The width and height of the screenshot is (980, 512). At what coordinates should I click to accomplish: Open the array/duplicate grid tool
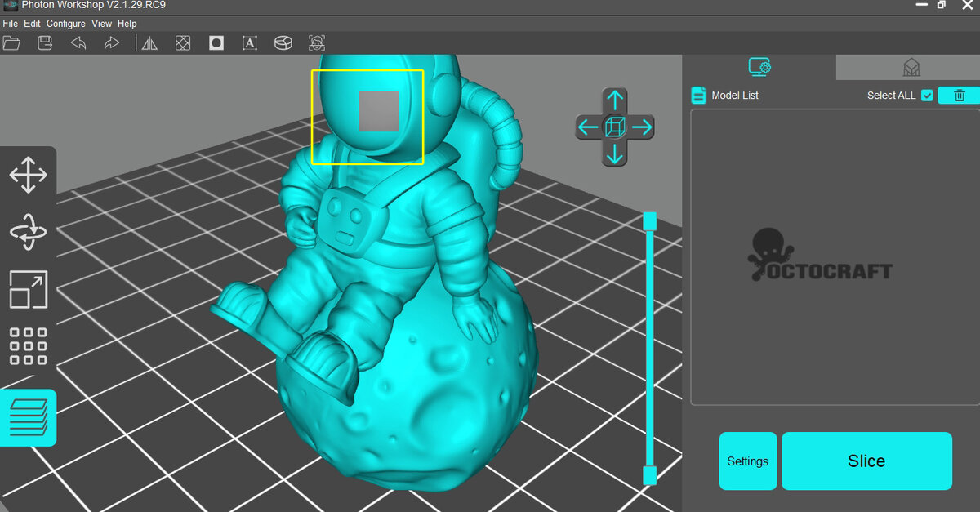28,346
